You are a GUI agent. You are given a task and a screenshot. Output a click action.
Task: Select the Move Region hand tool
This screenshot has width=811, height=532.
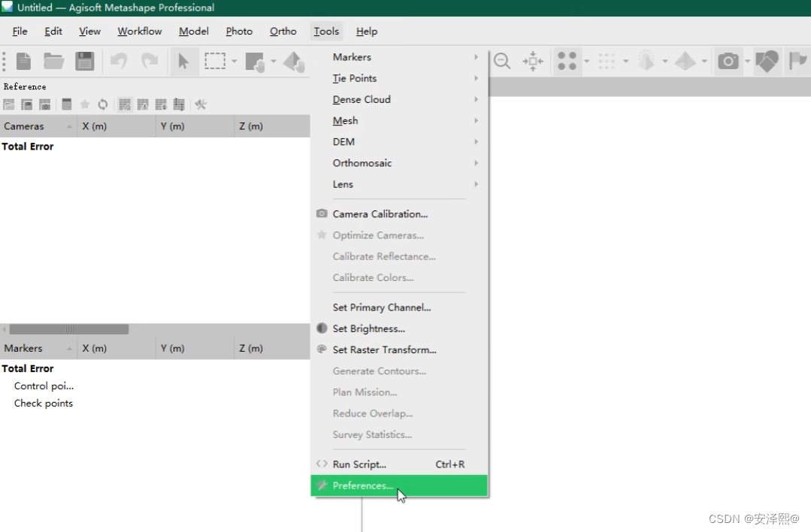[x=255, y=62]
